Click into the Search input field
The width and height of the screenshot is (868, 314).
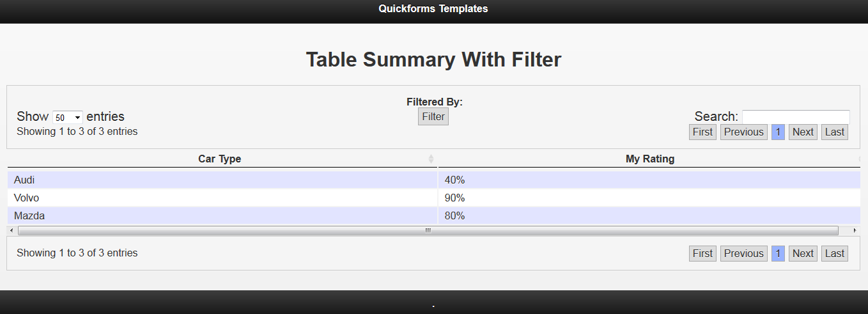pyautogui.click(x=795, y=116)
